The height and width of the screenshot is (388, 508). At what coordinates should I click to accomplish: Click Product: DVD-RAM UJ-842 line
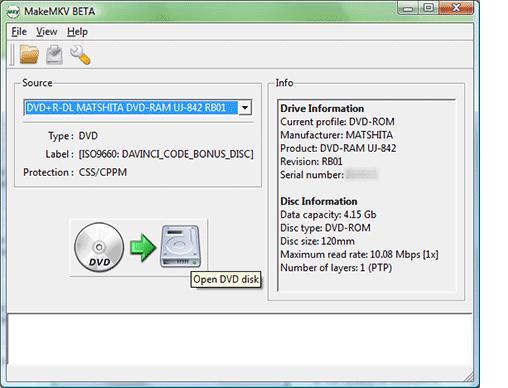point(338,148)
